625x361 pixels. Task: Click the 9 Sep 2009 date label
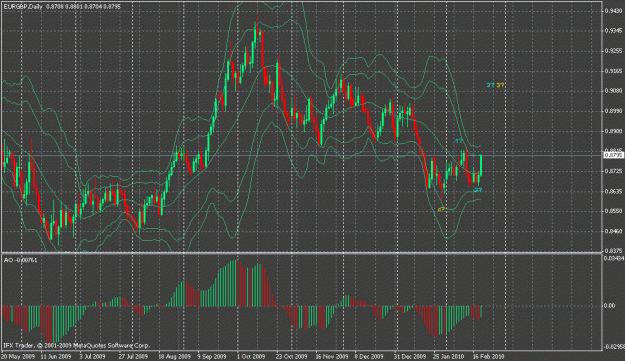[x=211, y=356]
